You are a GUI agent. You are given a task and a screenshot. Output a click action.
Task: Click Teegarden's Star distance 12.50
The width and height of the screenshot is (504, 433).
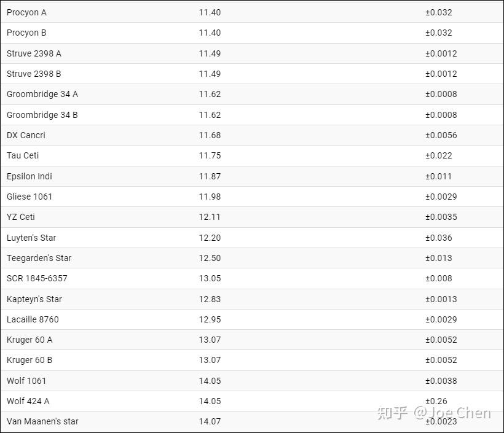210,258
